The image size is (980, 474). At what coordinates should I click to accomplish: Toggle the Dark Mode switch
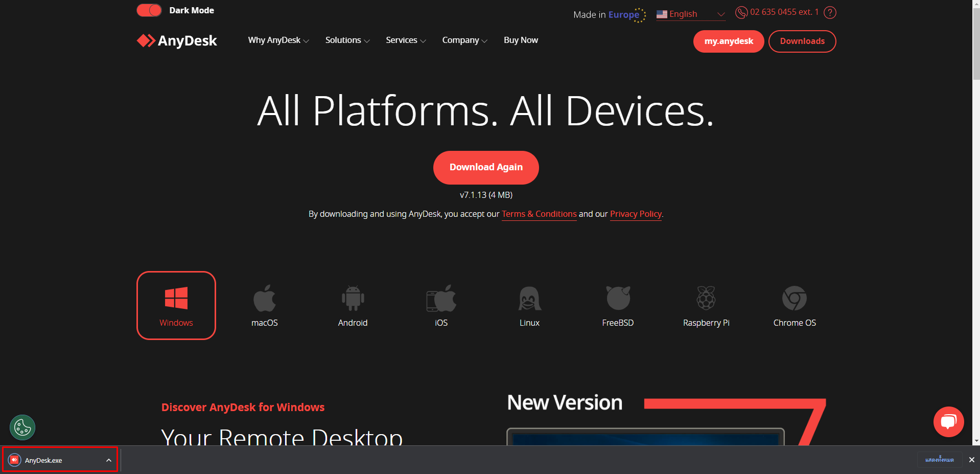(x=149, y=10)
